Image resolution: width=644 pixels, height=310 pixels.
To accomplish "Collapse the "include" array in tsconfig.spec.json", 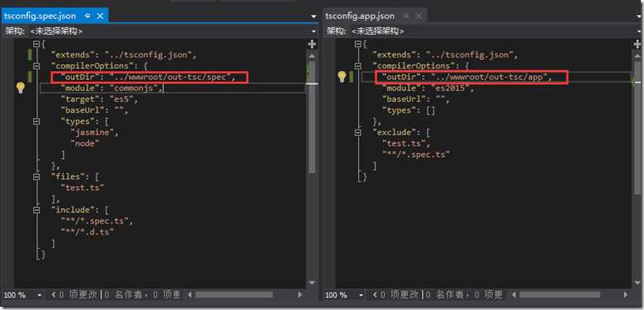I will 37,210.
